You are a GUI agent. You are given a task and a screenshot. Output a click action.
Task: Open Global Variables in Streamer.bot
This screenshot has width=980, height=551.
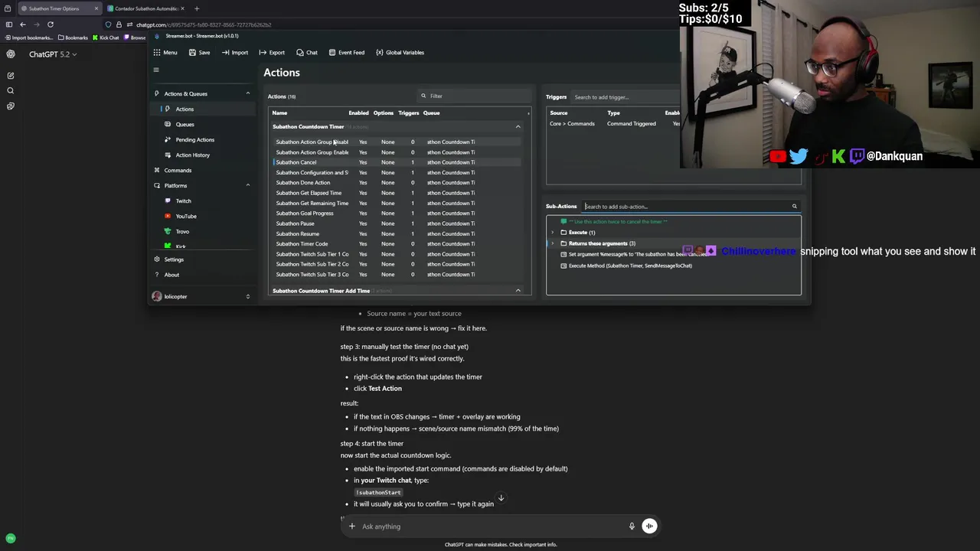tap(400, 52)
